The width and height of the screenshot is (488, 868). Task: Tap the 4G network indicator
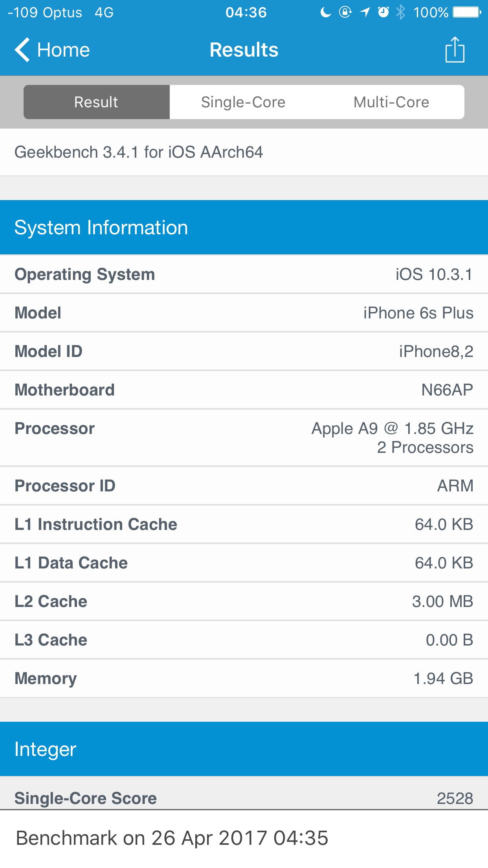pos(104,12)
